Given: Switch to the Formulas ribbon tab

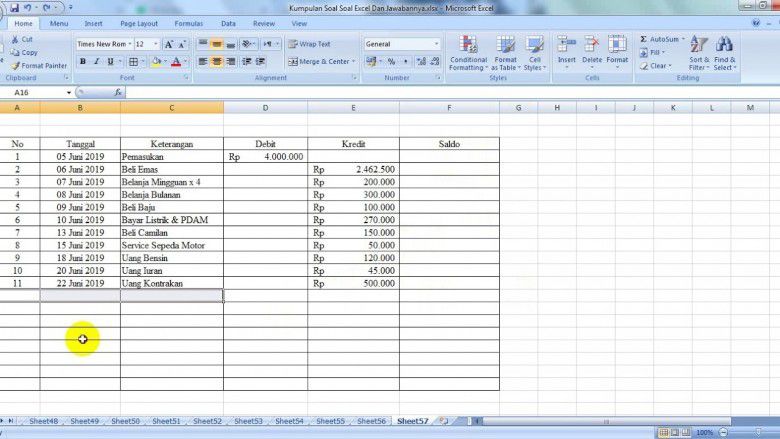Looking at the screenshot, I should pos(188,23).
